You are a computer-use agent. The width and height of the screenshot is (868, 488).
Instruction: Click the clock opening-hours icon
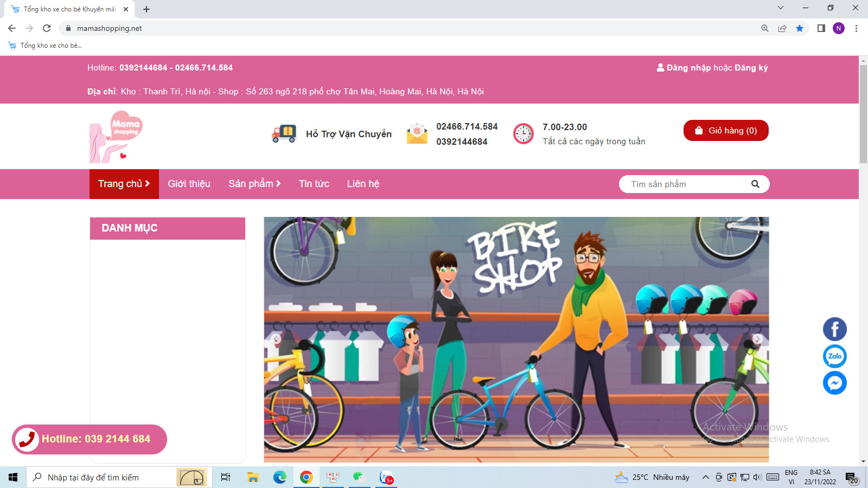click(524, 133)
